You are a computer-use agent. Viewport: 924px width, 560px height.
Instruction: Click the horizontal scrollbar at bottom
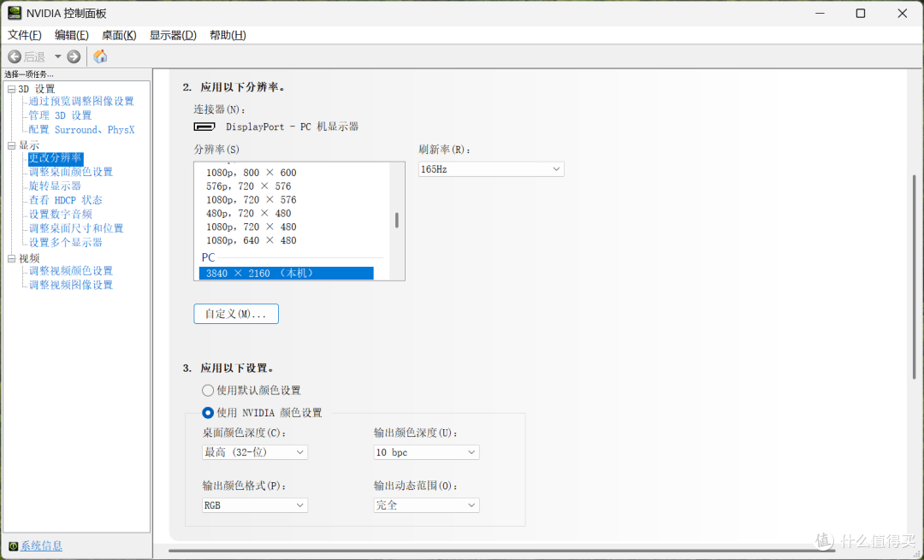tap(502, 551)
